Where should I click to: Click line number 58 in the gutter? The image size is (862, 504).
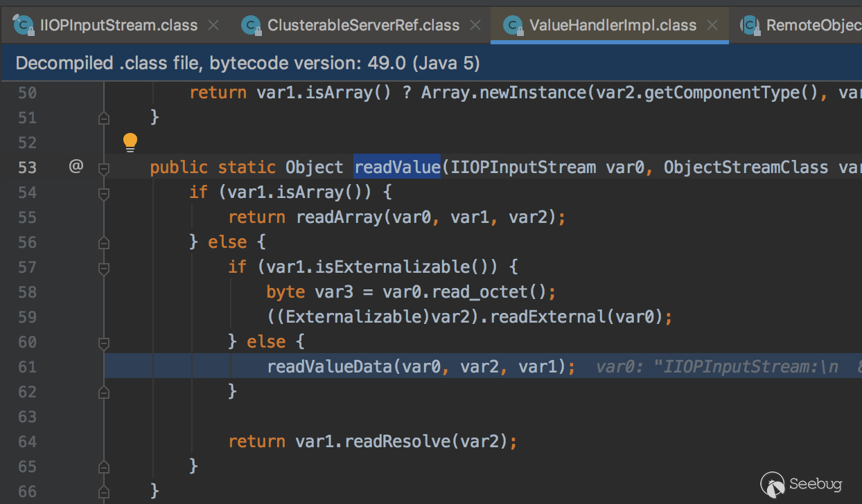click(x=27, y=292)
